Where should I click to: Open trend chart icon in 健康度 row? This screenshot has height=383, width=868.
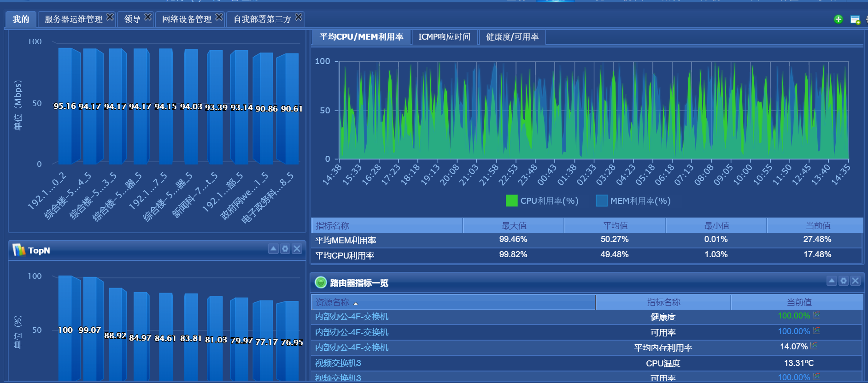click(x=816, y=315)
